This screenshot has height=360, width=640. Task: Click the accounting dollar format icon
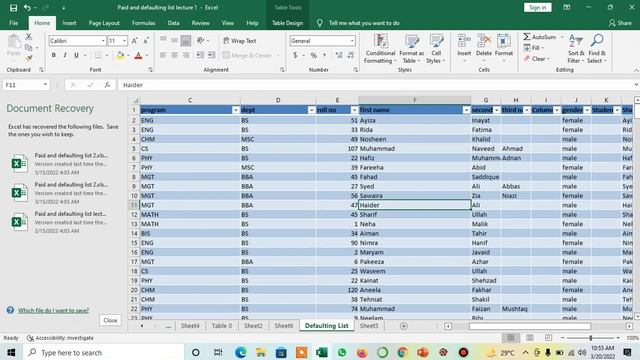[x=295, y=55]
